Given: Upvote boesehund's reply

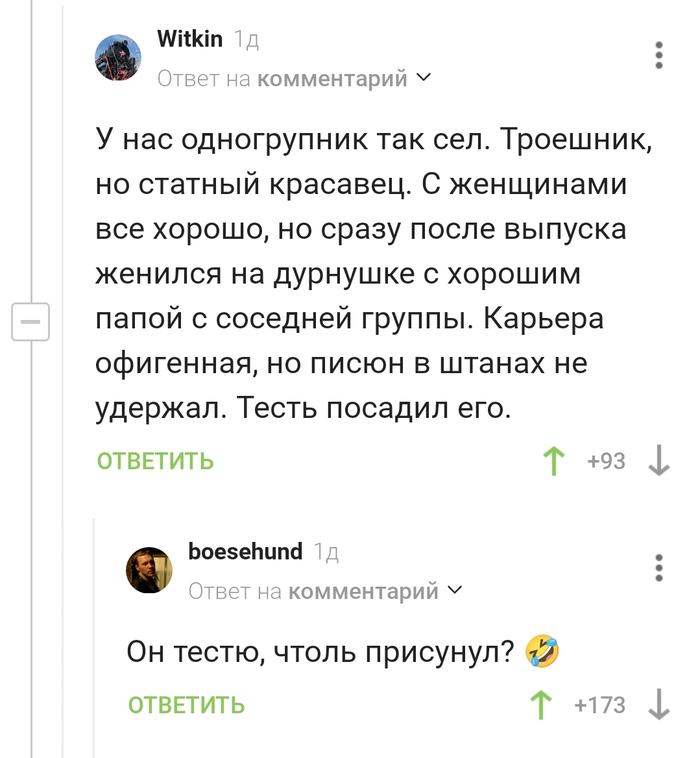Looking at the screenshot, I should 541,705.
